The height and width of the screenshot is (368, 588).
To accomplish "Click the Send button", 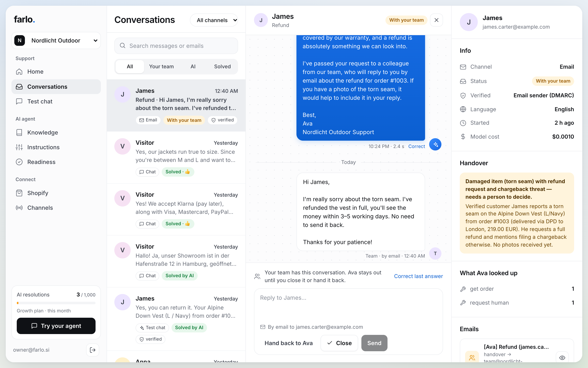I will [x=374, y=343].
